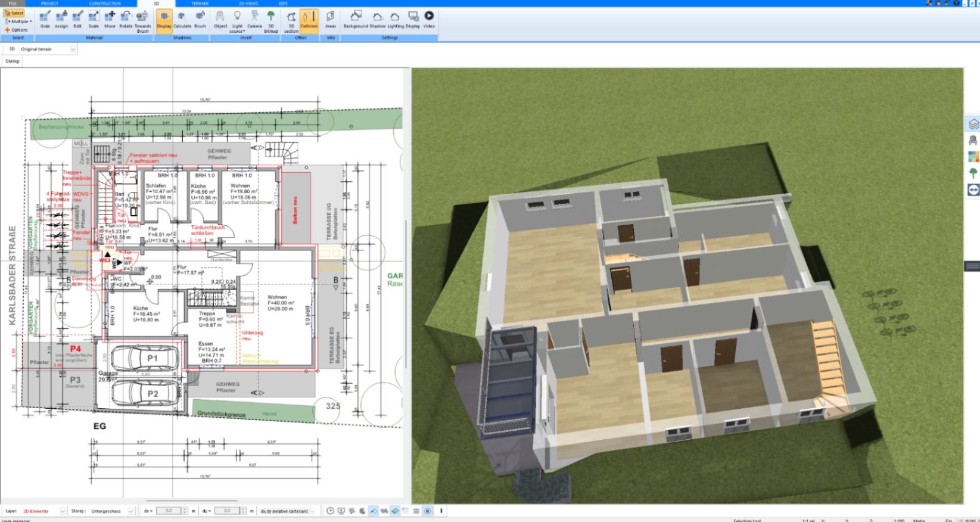This screenshot has height=522, width=980.
Task: Insert a Camera
Action: [x=254, y=19]
